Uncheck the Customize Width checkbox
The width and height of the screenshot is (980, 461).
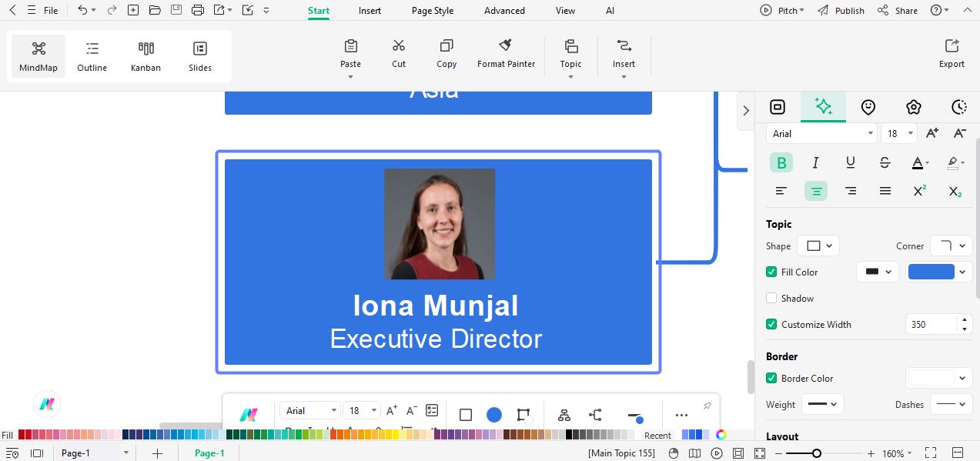(x=771, y=324)
